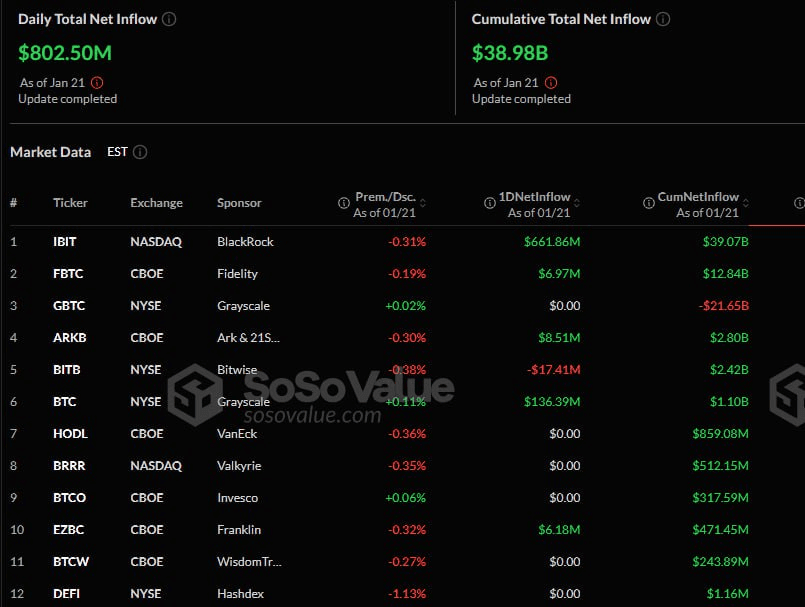Screen dimensions: 805x607
Task: Click the Exchange column header
Action: (156, 203)
